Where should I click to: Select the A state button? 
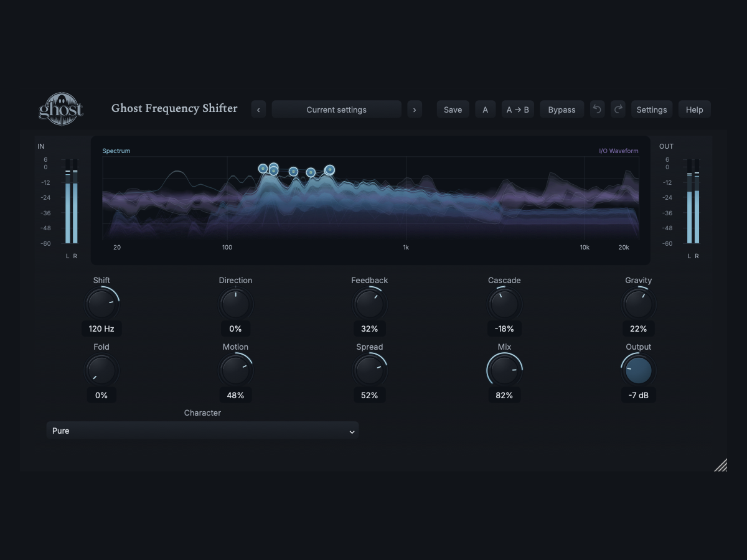pyautogui.click(x=486, y=110)
